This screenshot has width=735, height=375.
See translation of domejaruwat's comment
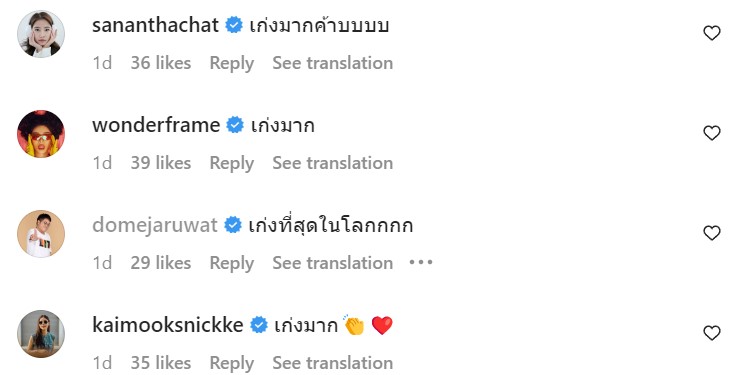pyautogui.click(x=333, y=263)
